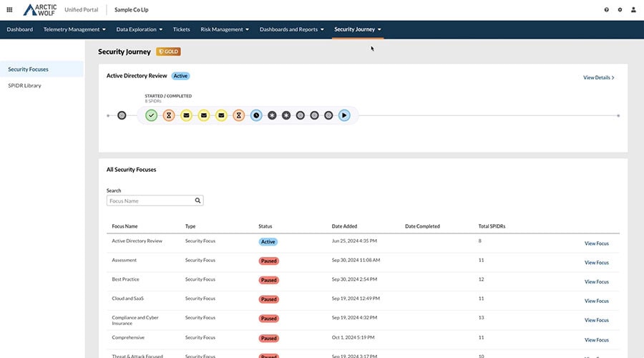Click 'Oct 1, 2024 5:19 PM' date cell
644x358 pixels.
click(353, 337)
